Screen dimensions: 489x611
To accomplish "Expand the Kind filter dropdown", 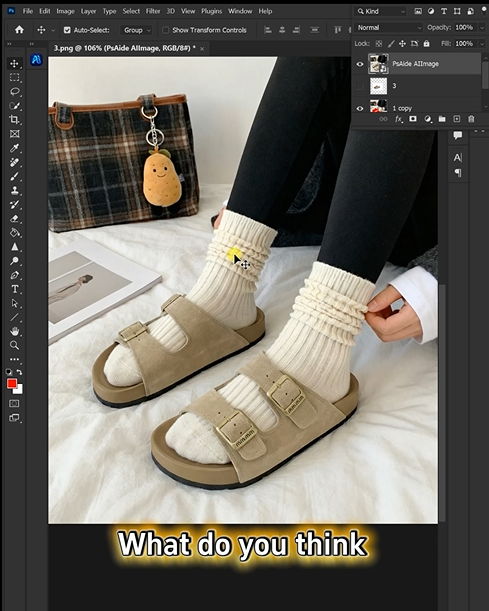I will click(x=381, y=11).
